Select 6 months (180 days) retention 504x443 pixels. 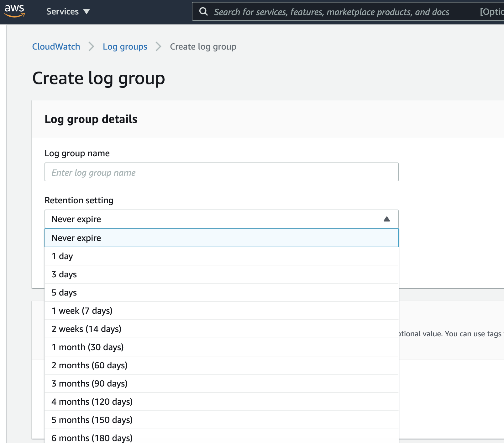(221, 438)
